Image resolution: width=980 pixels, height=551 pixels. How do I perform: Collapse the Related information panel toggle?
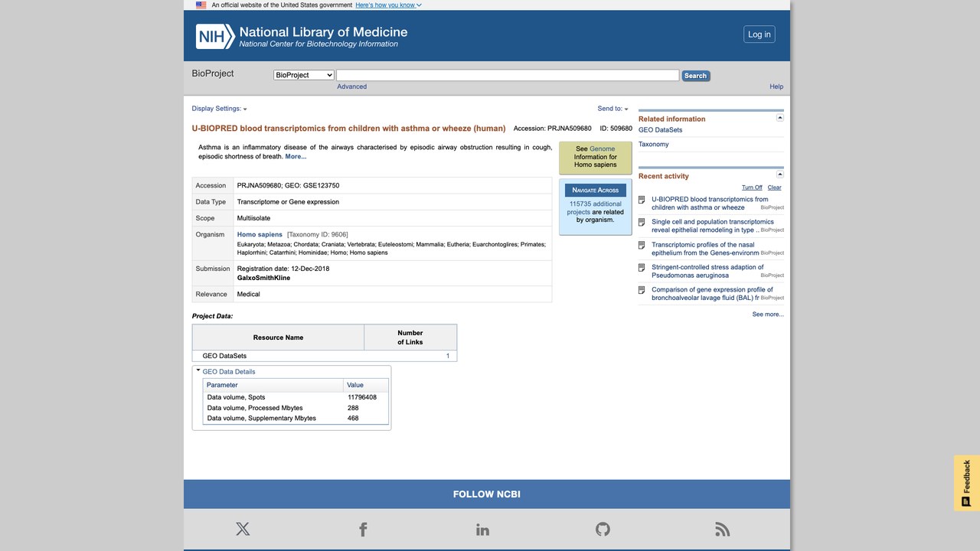pyautogui.click(x=780, y=118)
